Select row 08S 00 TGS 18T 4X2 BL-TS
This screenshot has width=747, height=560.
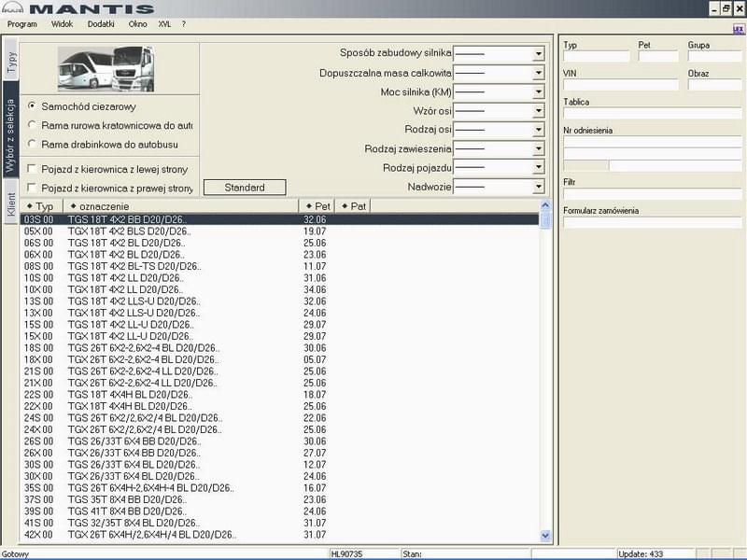point(279,266)
